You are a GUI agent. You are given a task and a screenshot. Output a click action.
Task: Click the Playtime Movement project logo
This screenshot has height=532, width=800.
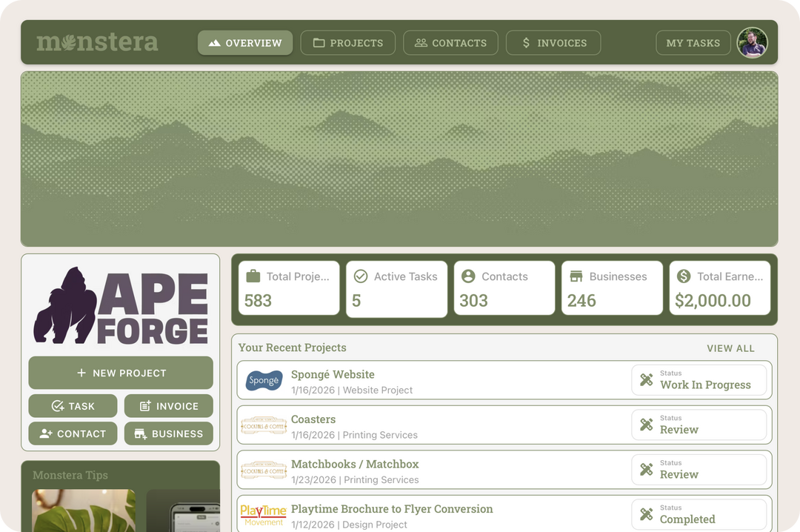tap(263, 515)
